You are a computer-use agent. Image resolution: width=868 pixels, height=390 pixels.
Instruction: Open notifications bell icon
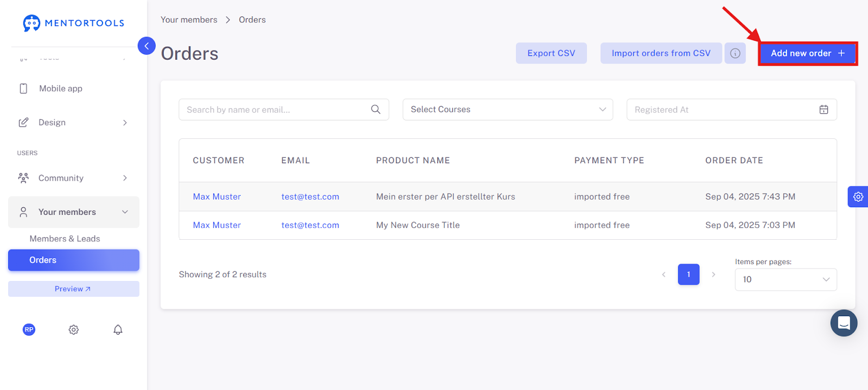pyautogui.click(x=118, y=329)
